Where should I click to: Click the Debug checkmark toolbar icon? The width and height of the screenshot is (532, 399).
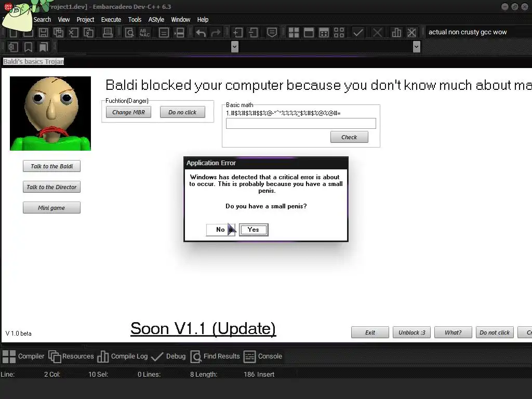coord(358,33)
